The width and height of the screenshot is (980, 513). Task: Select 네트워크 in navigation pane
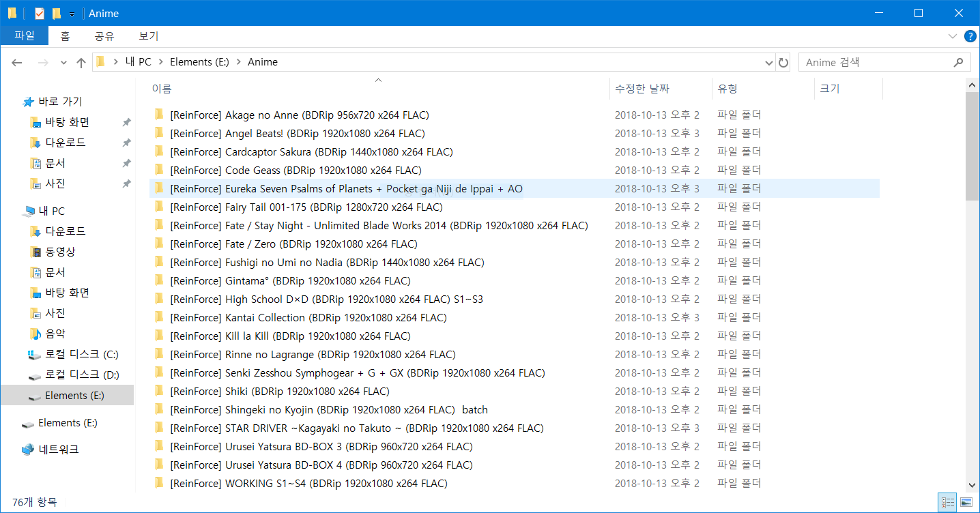[58, 450]
